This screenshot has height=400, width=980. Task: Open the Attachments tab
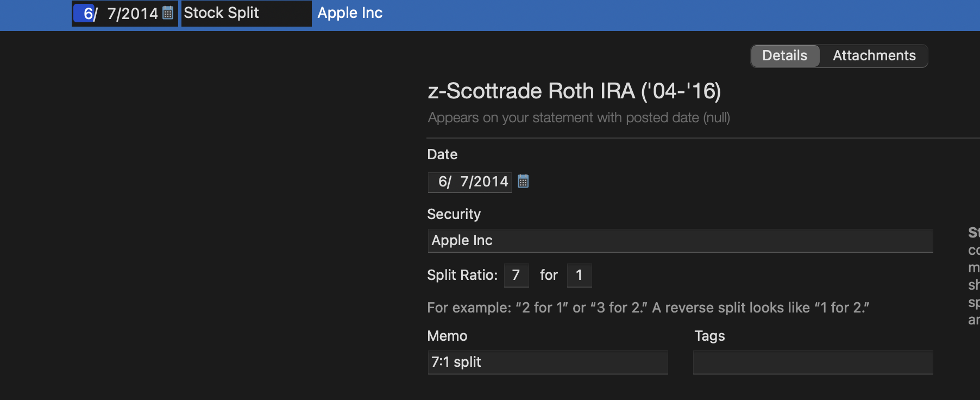pos(874,55)
